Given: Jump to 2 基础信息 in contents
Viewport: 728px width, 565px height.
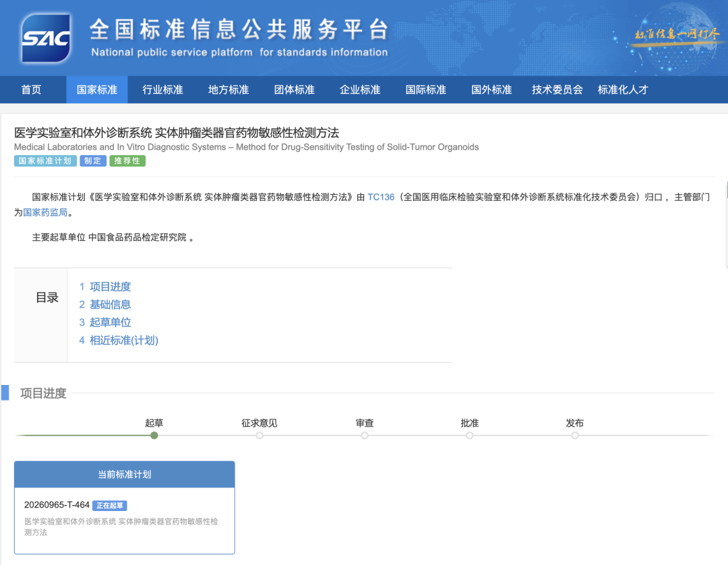Looking at the screenshot, I should pyautogui.click(x=105, y=305).
